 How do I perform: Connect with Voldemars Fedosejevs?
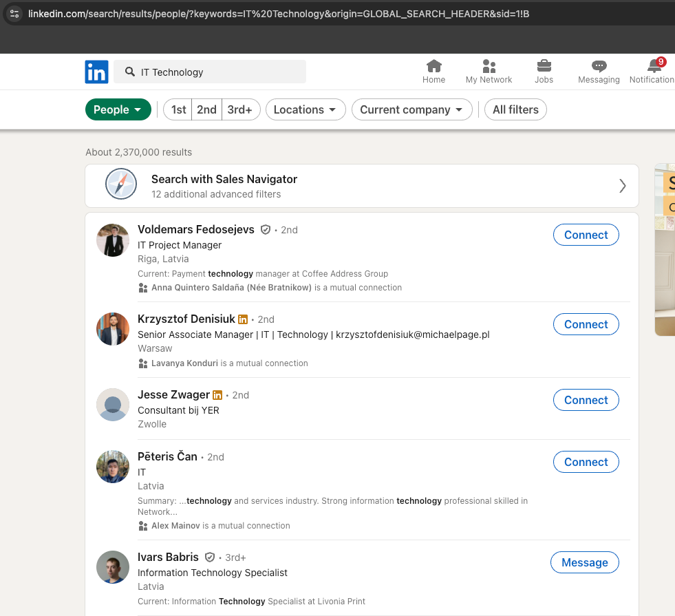click(586, 235)
